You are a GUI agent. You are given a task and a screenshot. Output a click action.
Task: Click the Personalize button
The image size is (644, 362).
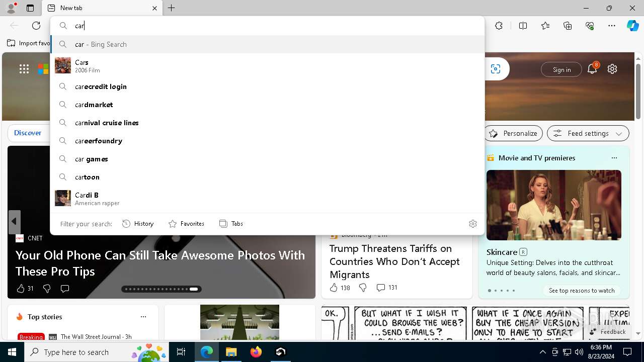click(514, 133)
